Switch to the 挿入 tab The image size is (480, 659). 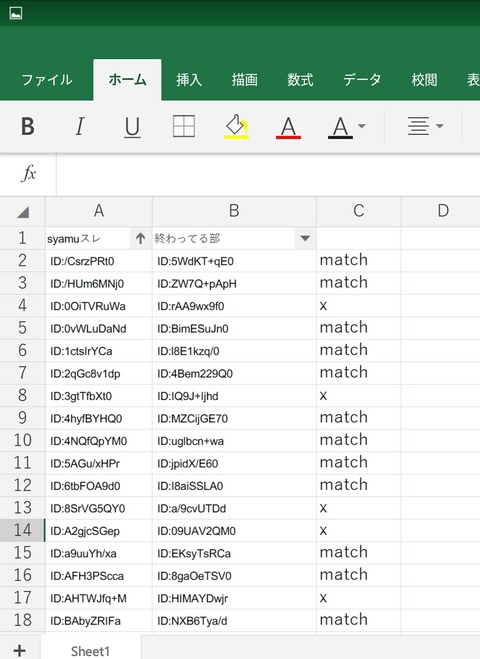(x=189, y=79)
